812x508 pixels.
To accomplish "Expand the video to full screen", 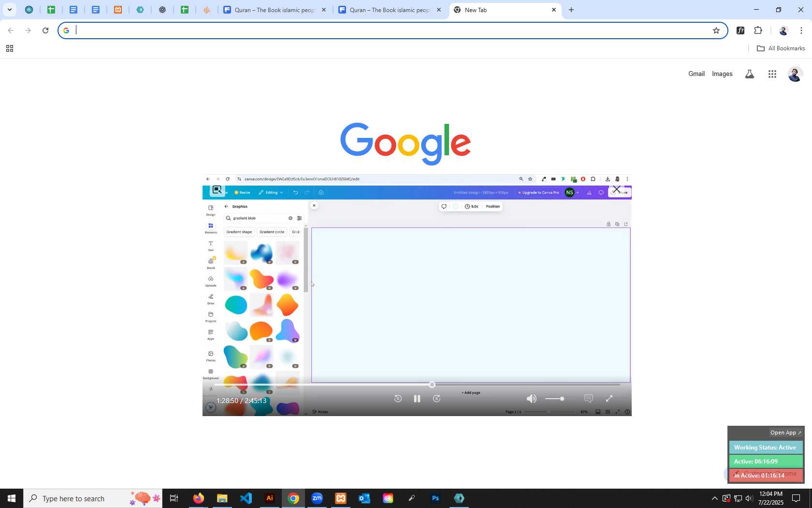I will [x=609, y=399].
